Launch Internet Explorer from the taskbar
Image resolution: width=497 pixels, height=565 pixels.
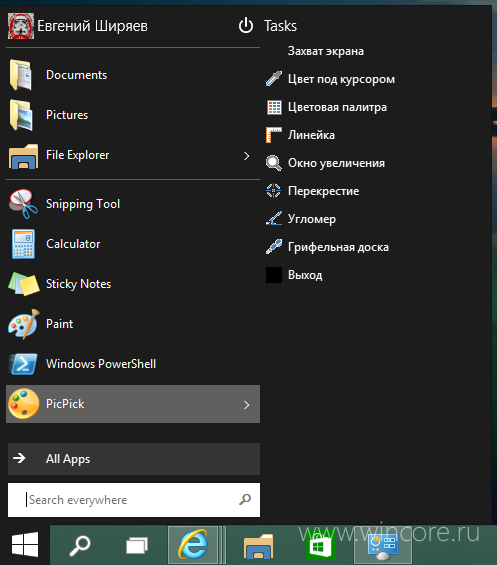194,545
